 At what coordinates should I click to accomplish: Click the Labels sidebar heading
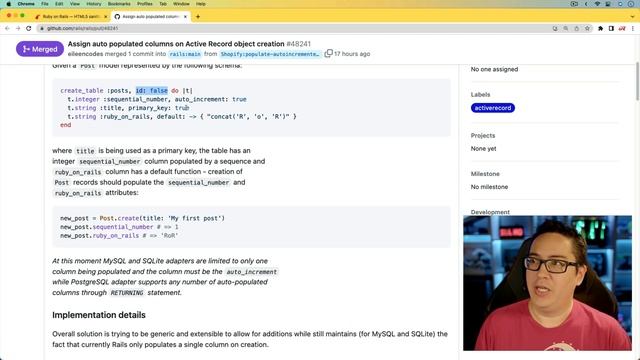click(480, 94)
